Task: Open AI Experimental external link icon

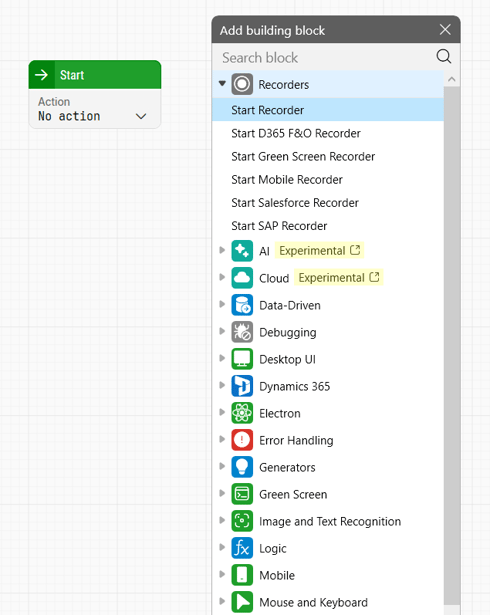Action: [355, 250]
